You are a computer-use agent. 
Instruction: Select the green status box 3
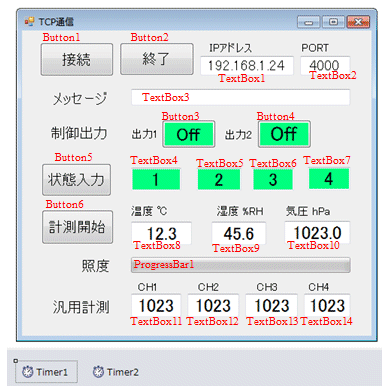click(273, 179)
